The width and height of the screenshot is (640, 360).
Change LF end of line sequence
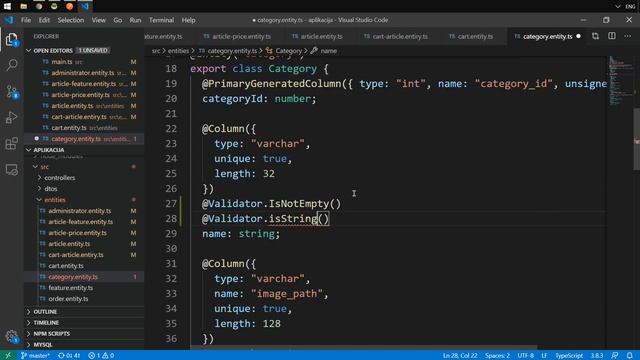click(544, 356)
